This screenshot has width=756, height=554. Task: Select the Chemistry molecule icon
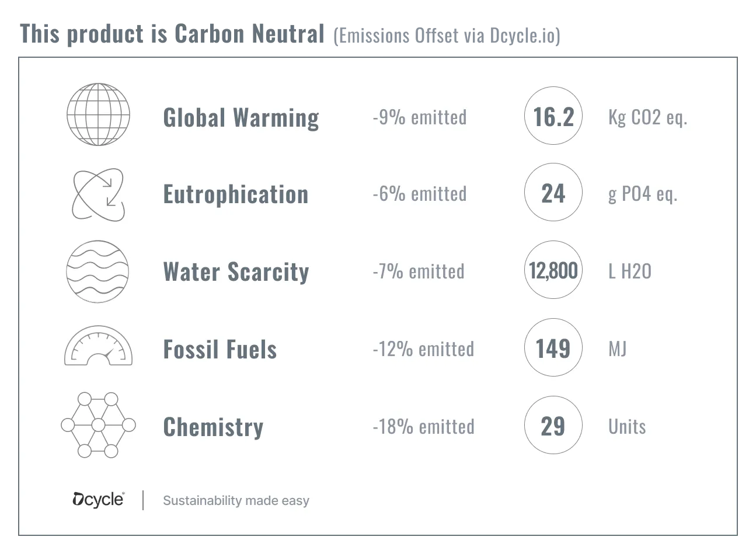(98, 424)
